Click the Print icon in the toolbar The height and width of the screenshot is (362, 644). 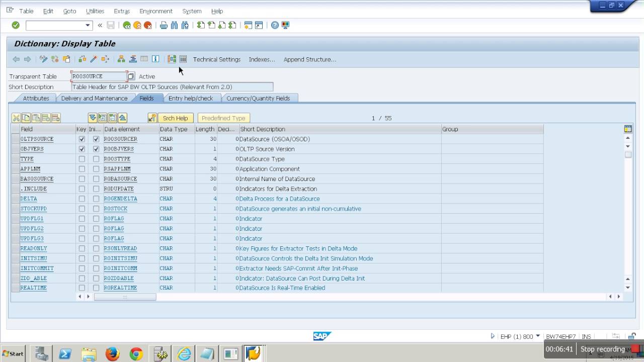pyautogui.click(x=164, y=25)
